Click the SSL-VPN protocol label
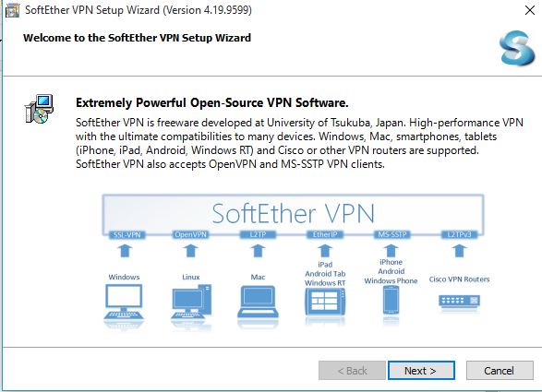Image resolution: width=542 pixels, height=392 pixels. point(126,235)
